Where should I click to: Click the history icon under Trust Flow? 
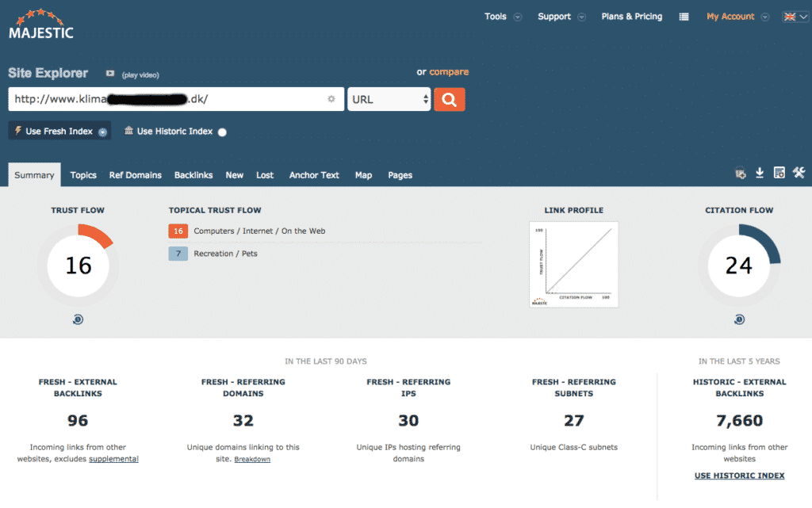click(78, 319)
